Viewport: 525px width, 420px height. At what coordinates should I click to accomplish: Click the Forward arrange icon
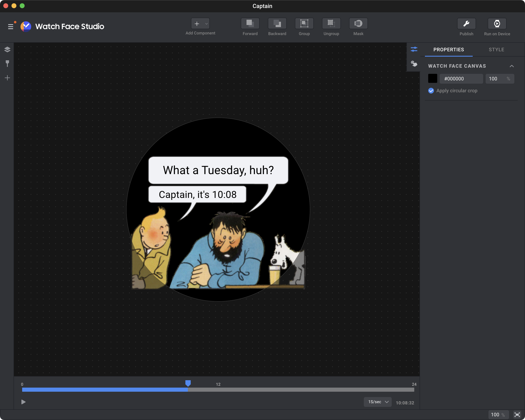tap(250, 23)
